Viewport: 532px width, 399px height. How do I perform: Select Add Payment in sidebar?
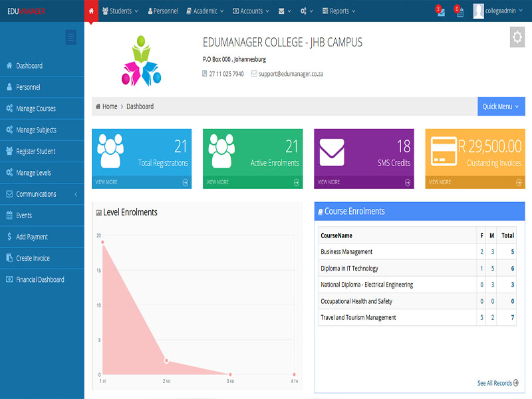click(42, 237)
